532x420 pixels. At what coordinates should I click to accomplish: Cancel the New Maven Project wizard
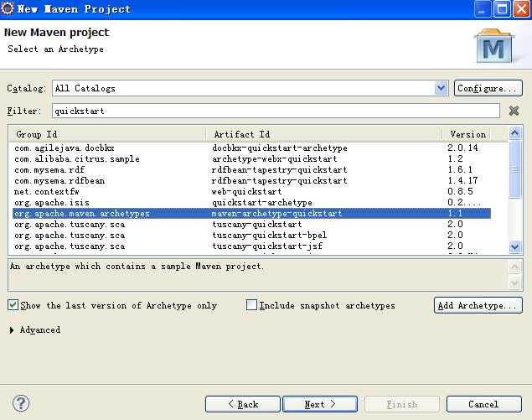(483, 404)
